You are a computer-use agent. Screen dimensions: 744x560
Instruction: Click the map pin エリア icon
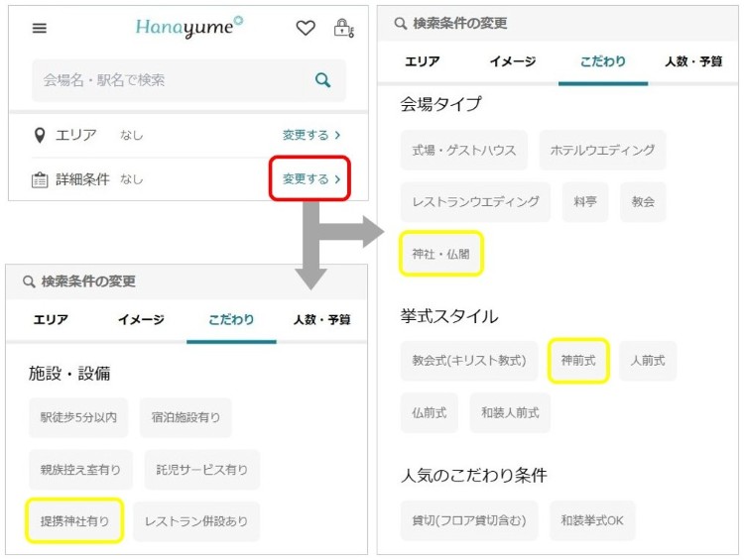point(40,135)
